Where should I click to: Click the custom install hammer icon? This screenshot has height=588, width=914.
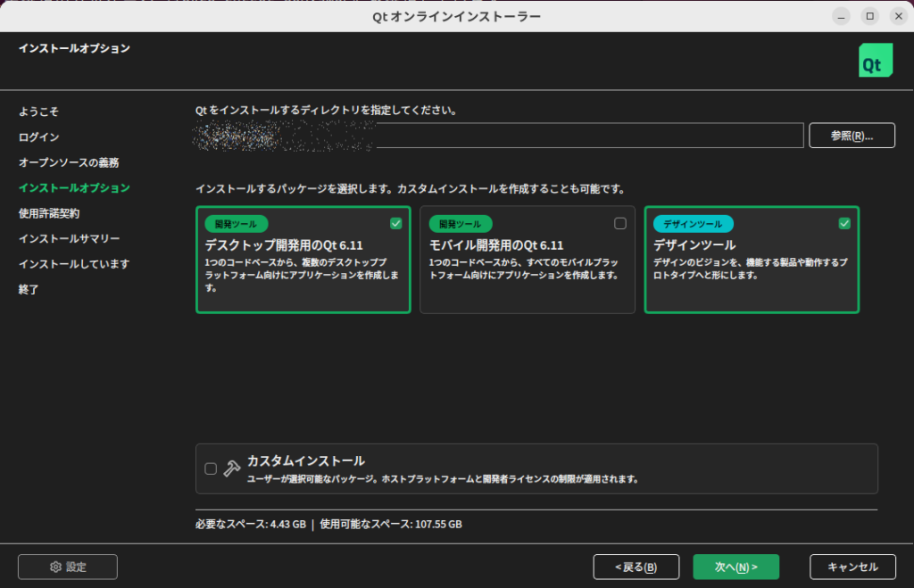click(231, 468)
